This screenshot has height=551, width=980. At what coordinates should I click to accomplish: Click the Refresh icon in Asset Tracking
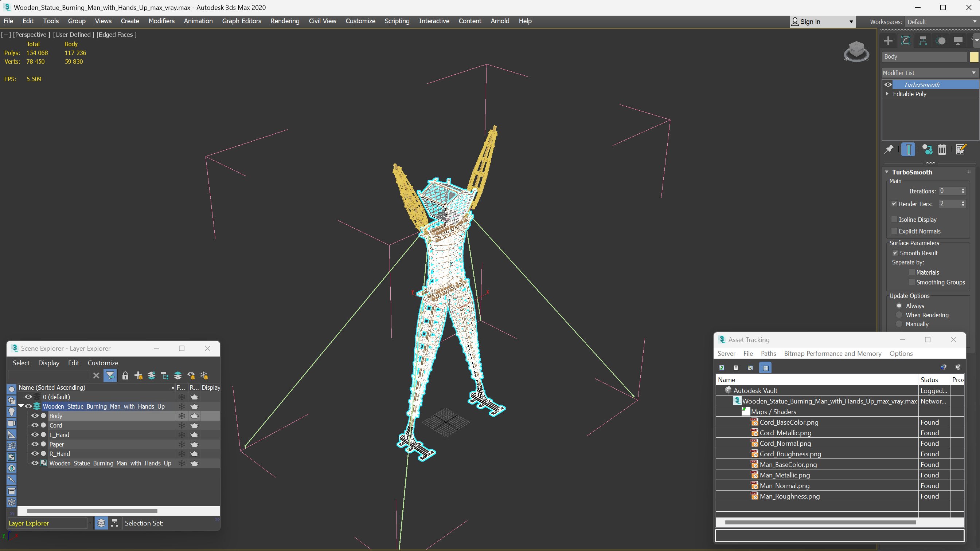click(x=722, y=368)
